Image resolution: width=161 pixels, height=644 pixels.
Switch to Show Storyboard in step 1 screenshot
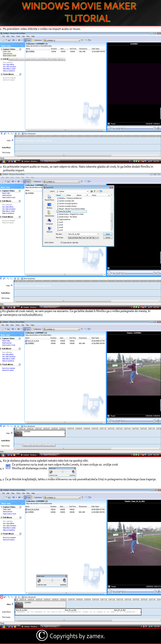(29, 133)
